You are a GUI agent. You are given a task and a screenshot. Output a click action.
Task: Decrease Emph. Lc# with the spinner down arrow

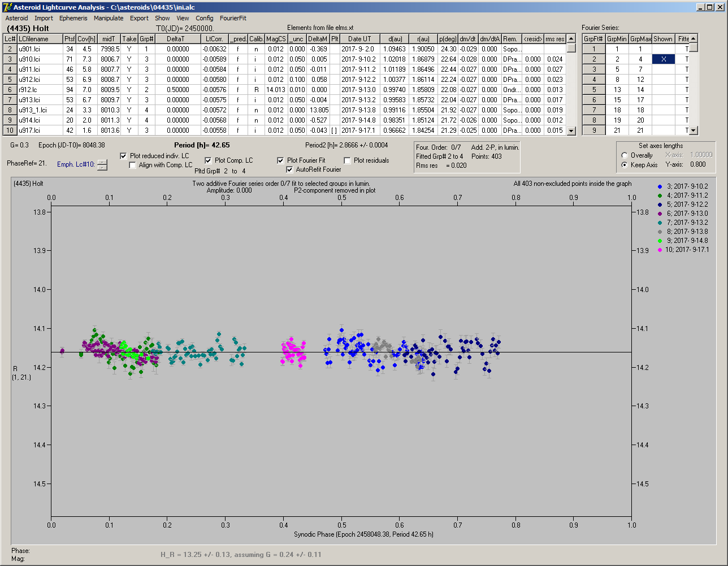tap(102, 167)
